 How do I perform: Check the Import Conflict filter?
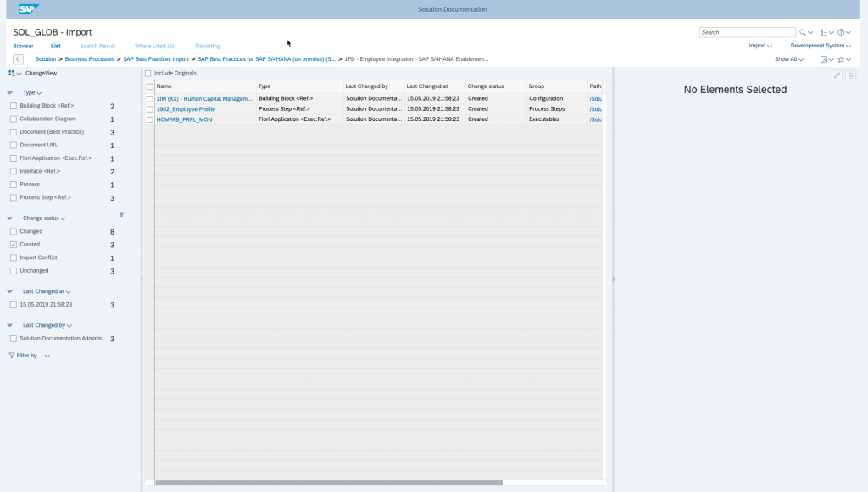(14, 257)
